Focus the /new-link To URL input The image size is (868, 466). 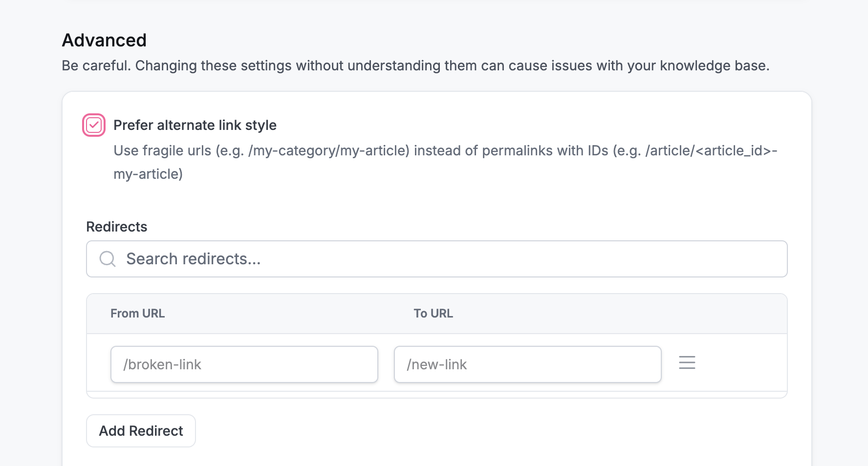[528, 364]
